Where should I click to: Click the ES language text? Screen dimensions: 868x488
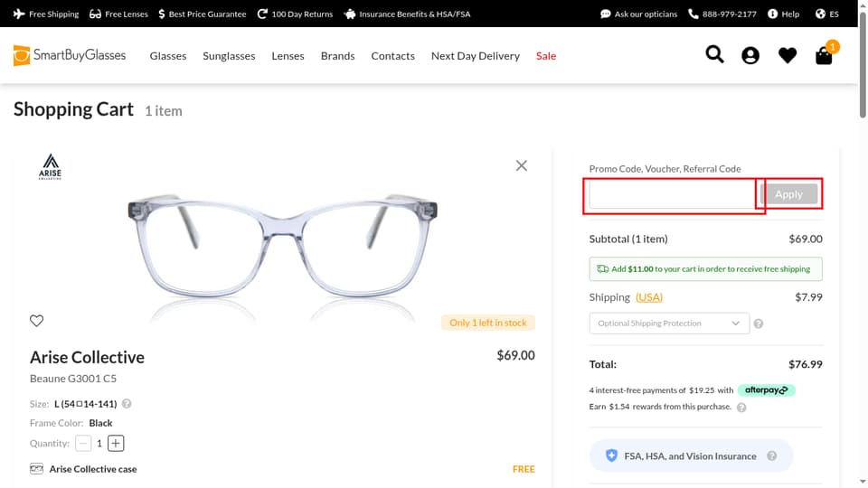(x=834, y=14)
